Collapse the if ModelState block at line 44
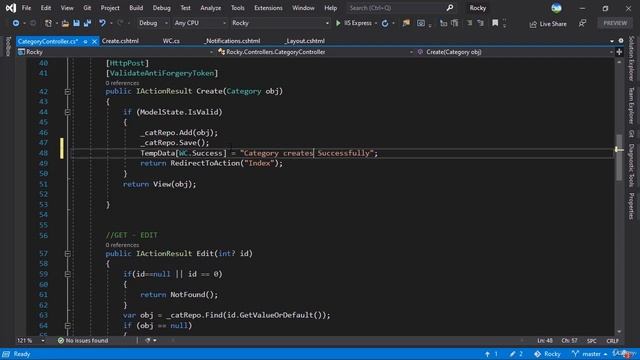Image resolution: width=640 pixels, height=360 pixels. [68, 112]
